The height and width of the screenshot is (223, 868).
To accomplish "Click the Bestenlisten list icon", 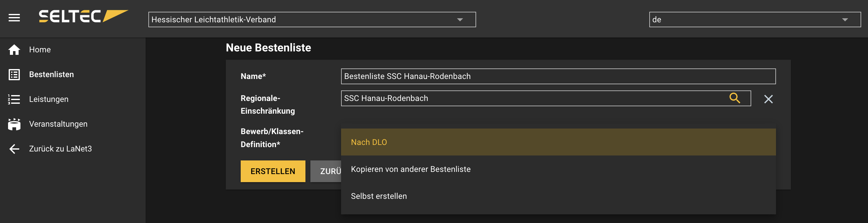I will click(14, 74).
